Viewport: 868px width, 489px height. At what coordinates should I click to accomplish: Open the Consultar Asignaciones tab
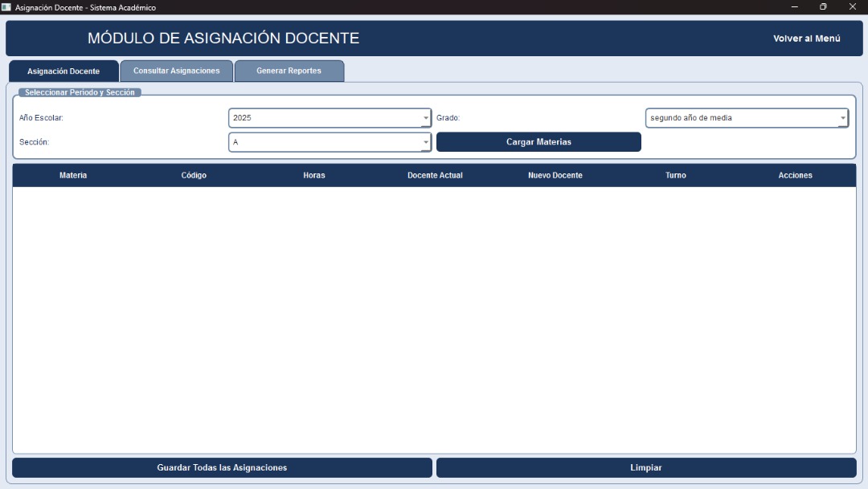[x=176, y=71]
